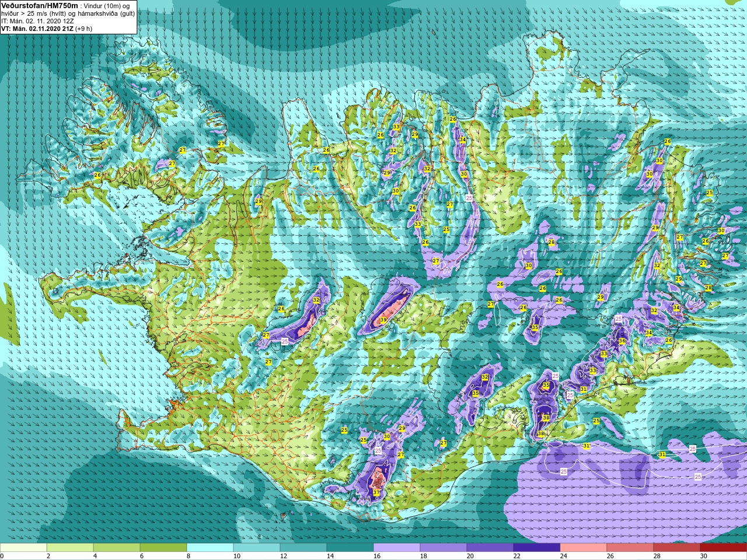747x560 pixels.
Task: Click the 0–2 m/s pale yellow legend swatch
Action: [x=23, y=548]
